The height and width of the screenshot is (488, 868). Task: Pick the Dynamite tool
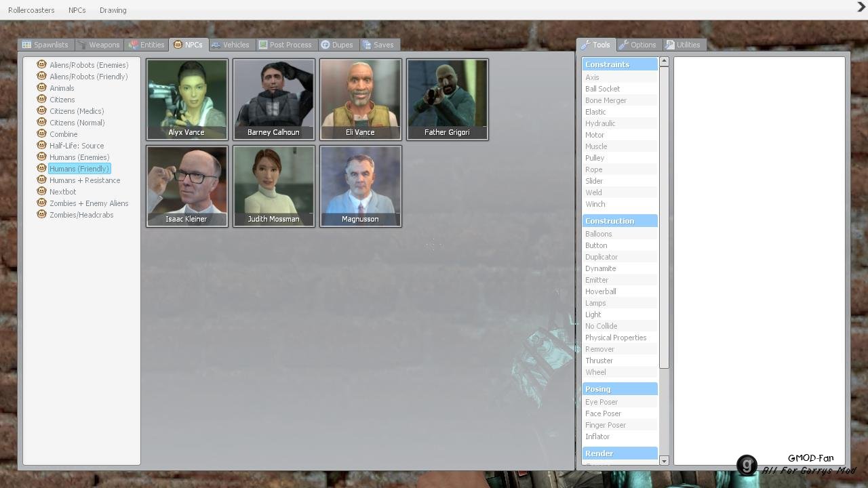click(620, 268)
